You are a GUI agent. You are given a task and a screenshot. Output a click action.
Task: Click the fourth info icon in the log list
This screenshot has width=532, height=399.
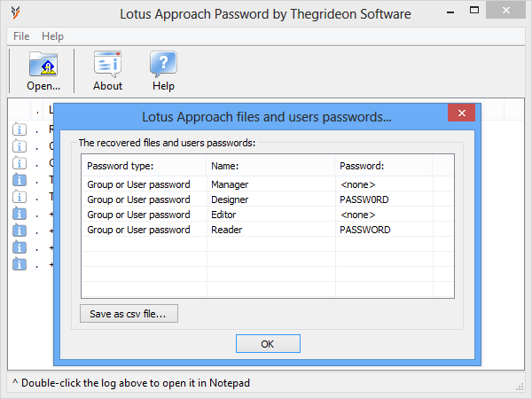(x=20, y=180)
